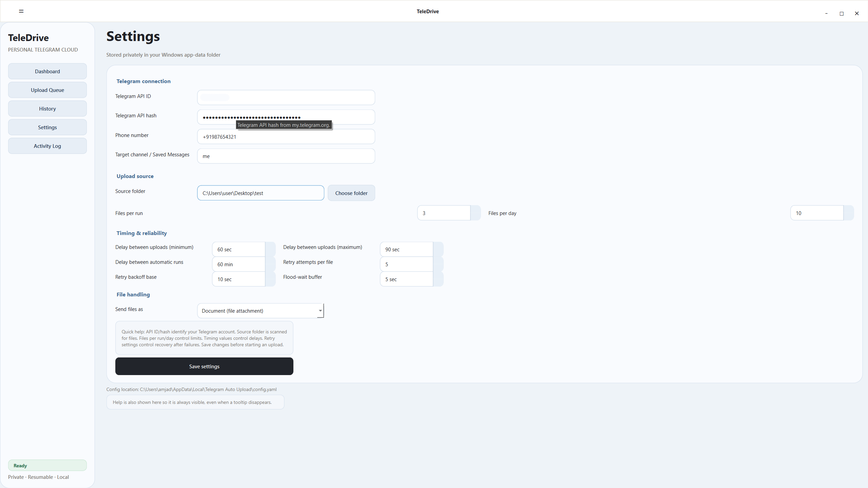Click the 'Delay between automatic runs' label

(x=149, y=262)
